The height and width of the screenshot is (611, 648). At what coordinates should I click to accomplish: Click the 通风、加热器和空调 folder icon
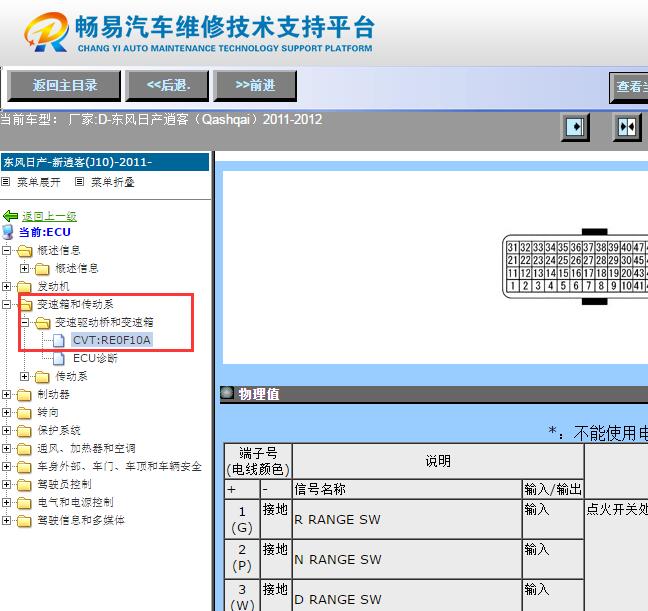24,449
